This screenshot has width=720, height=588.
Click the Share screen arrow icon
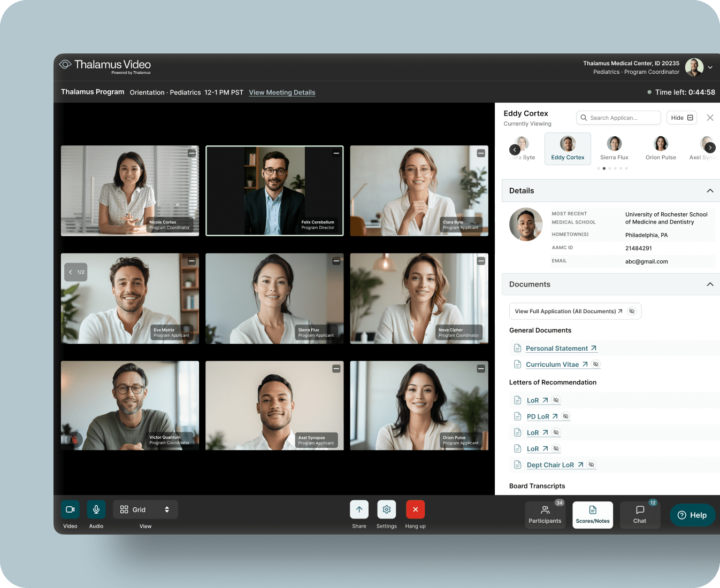coord(359,509)
